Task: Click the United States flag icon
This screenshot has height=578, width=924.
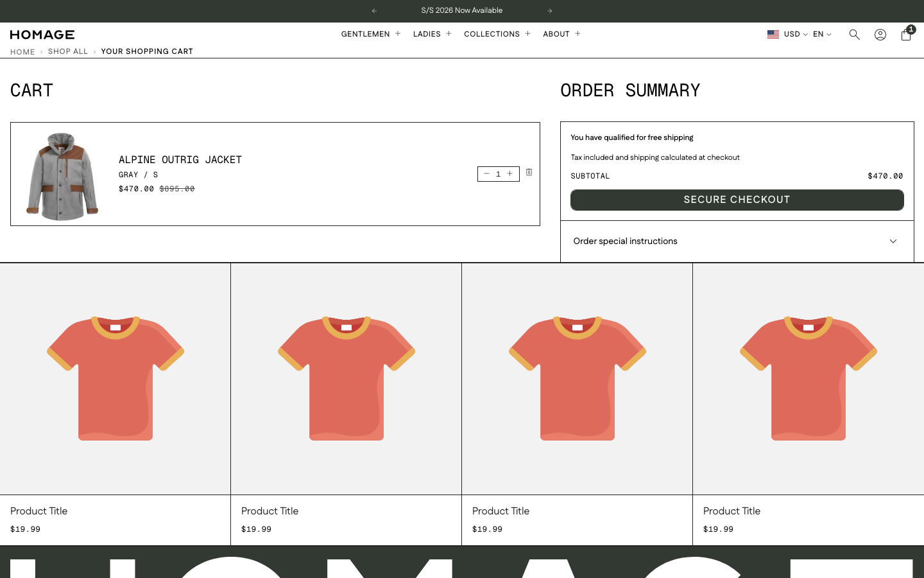Action: click(773, 35)
